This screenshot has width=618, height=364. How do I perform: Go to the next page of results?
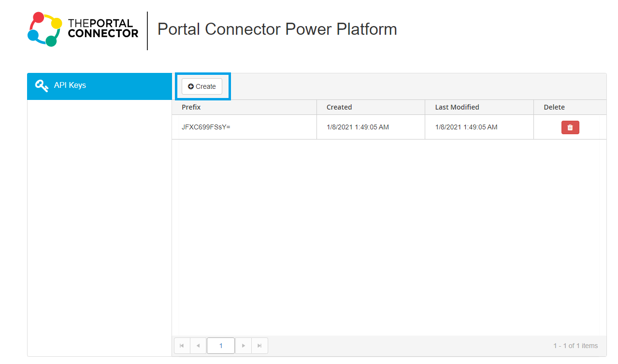pos(244,346)
